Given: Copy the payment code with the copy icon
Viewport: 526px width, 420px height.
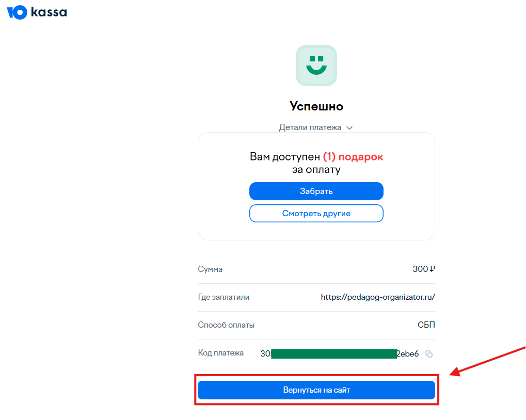Looking at the screenshot, I should [429, 354].
